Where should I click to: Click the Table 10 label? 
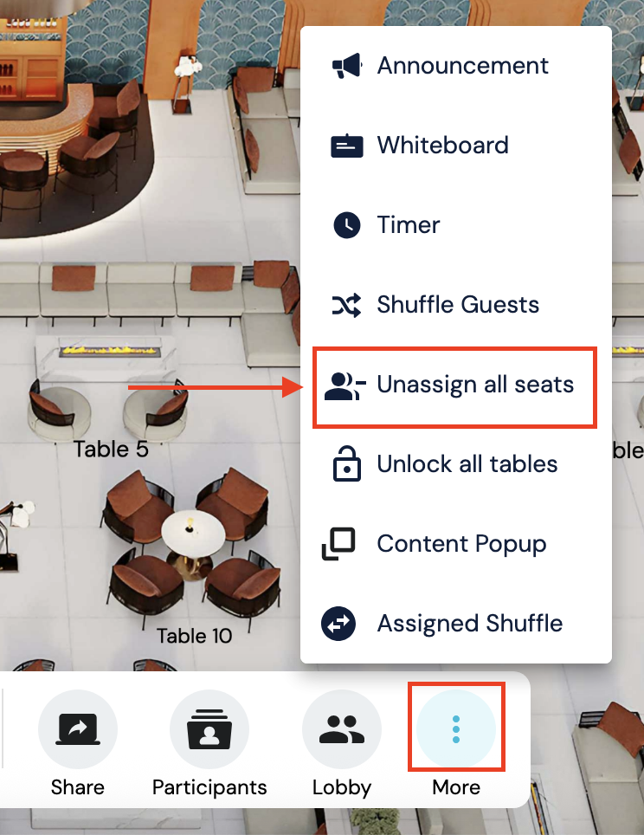coord(194,636)
